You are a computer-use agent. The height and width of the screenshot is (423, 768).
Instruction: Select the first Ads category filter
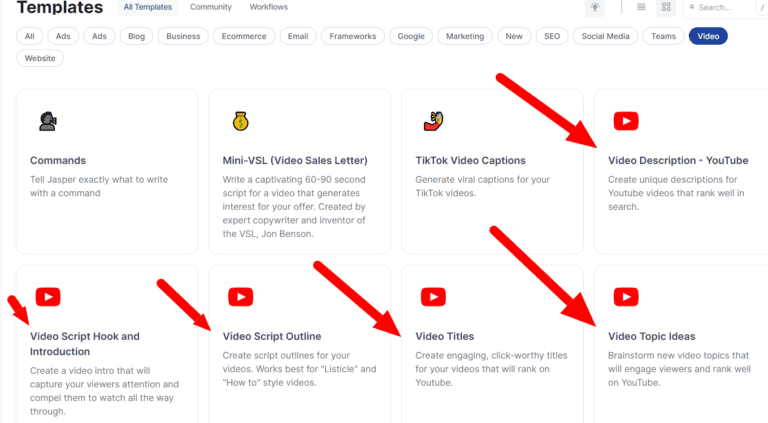click(x=63, y=36)
